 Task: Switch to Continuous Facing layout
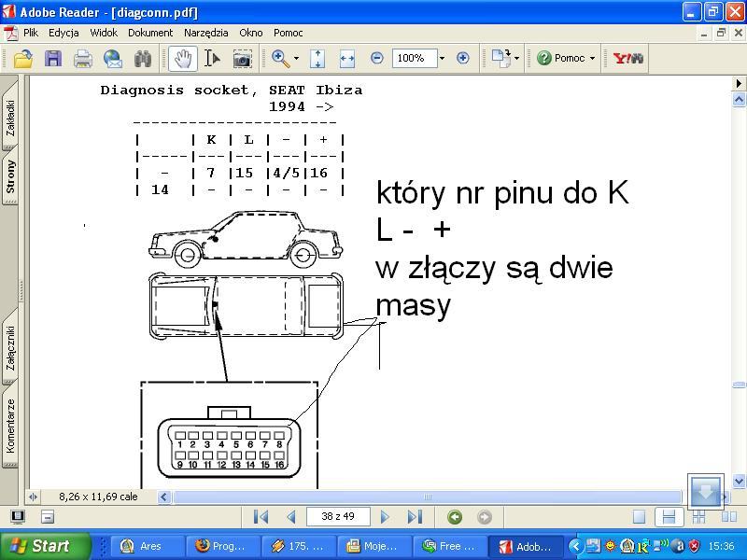698,517
